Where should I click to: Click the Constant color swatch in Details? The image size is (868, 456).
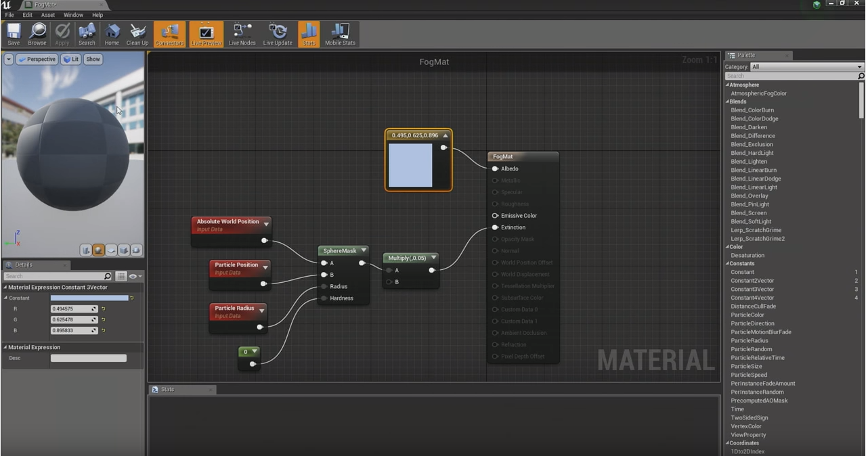coord(88,298)
